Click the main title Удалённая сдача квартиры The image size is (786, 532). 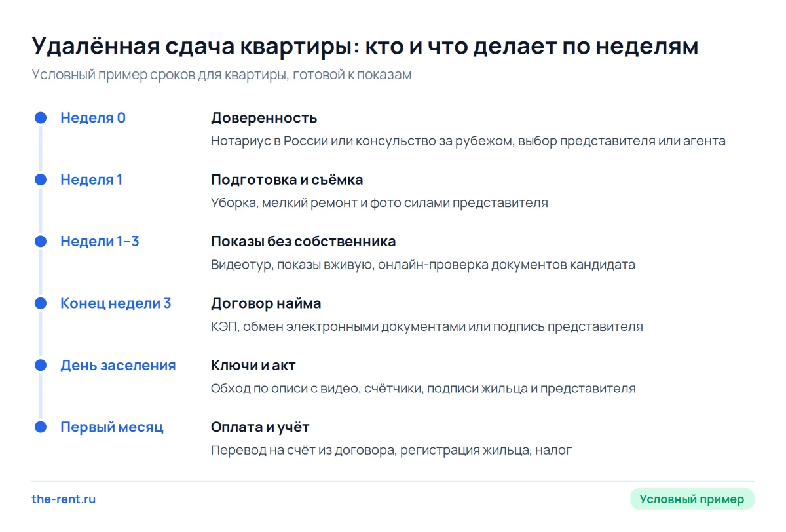coord(365,47)
